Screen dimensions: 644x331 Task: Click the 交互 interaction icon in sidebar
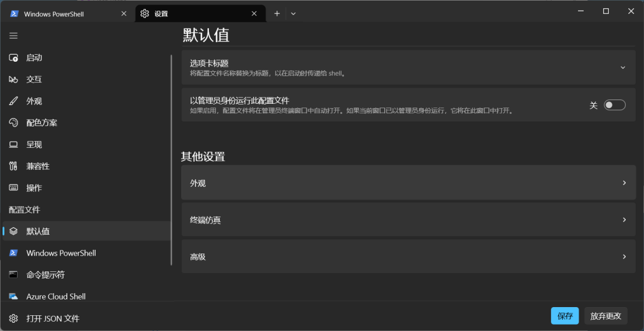point(14,79)
